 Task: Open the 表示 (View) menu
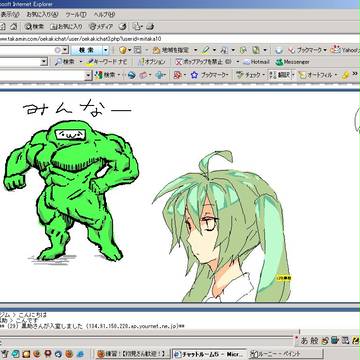coord(9,14)
